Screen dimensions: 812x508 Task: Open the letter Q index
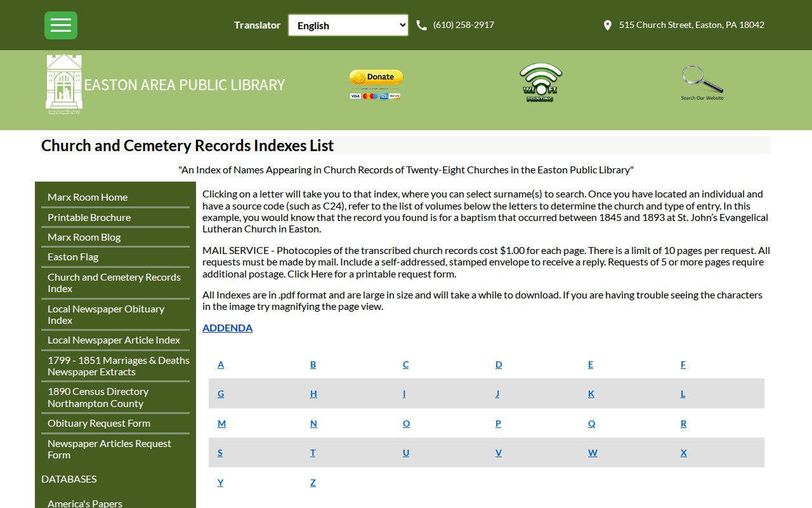(592, 424)
